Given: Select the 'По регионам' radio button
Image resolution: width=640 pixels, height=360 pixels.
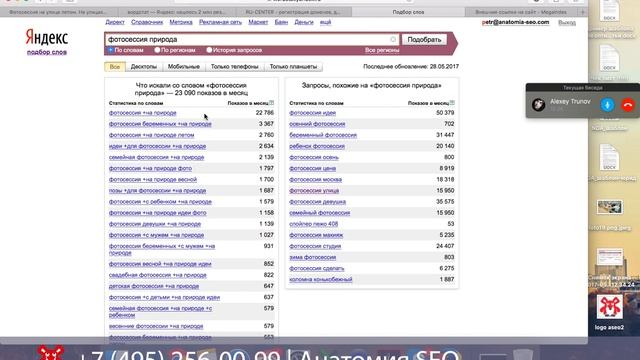Looking at the screenshot, I should [157, 50].
